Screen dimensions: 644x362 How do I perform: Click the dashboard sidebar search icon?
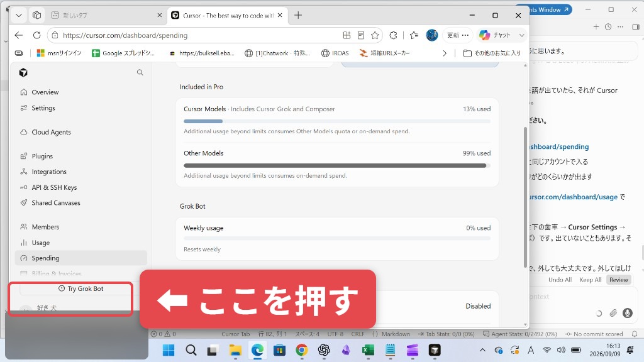(x=140, y=73)
